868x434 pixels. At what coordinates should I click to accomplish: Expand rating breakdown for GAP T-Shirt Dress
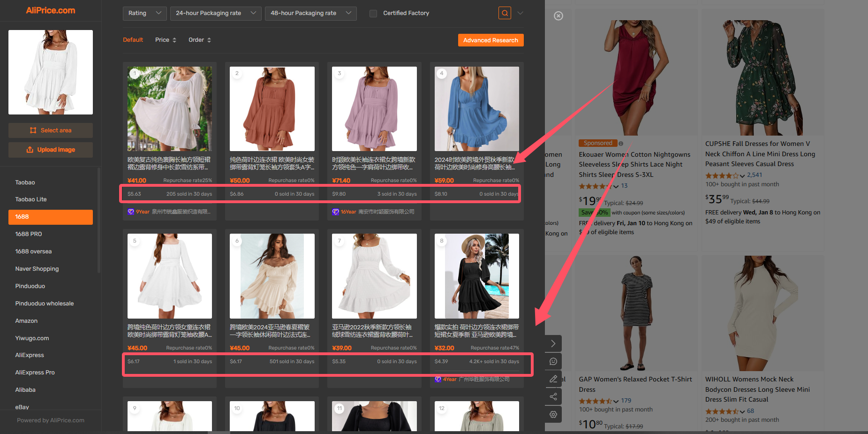616,401
